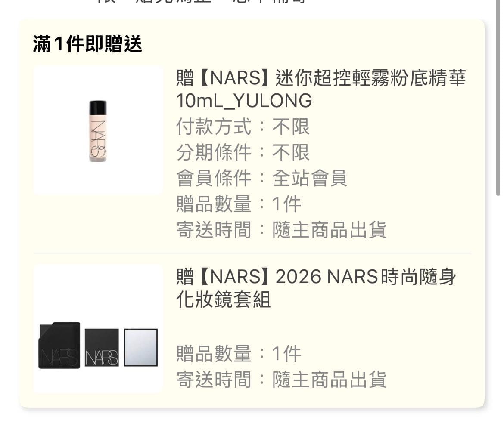Click the 10mL_YULONG text of first gift

244,101
